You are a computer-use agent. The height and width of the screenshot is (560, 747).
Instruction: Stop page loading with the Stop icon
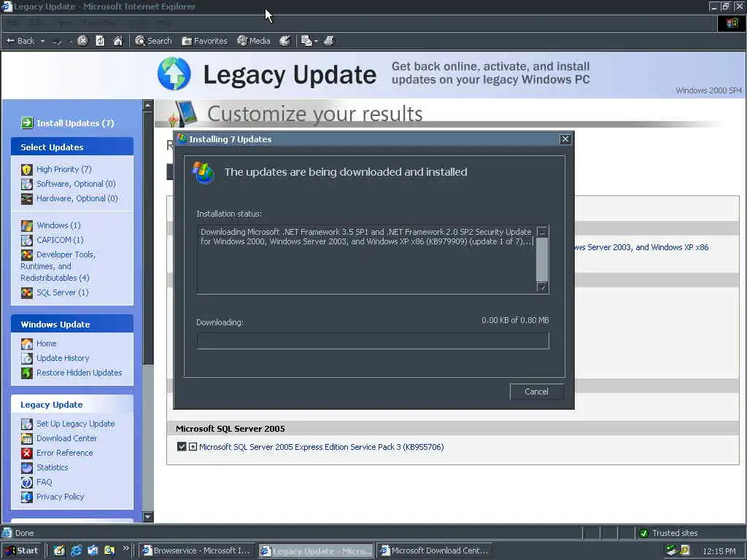[82, 41]
